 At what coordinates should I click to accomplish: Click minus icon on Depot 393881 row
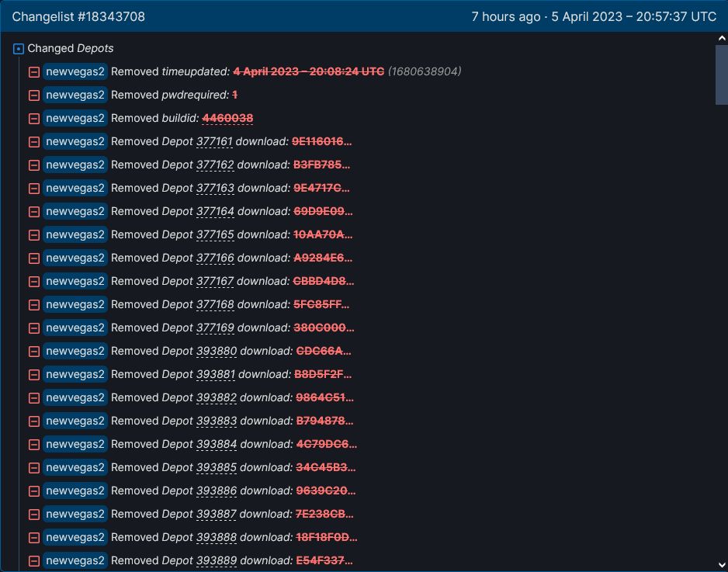click(x=34, y=375)
